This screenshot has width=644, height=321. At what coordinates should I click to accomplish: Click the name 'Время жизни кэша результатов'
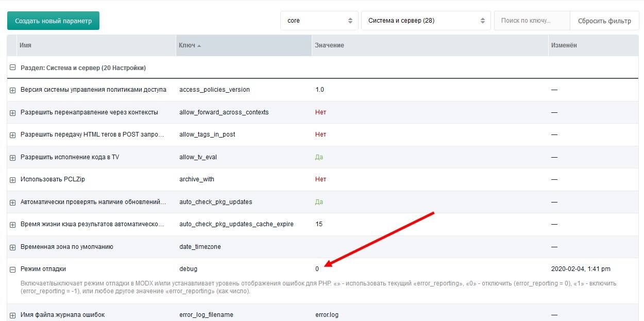pos(93,224)
